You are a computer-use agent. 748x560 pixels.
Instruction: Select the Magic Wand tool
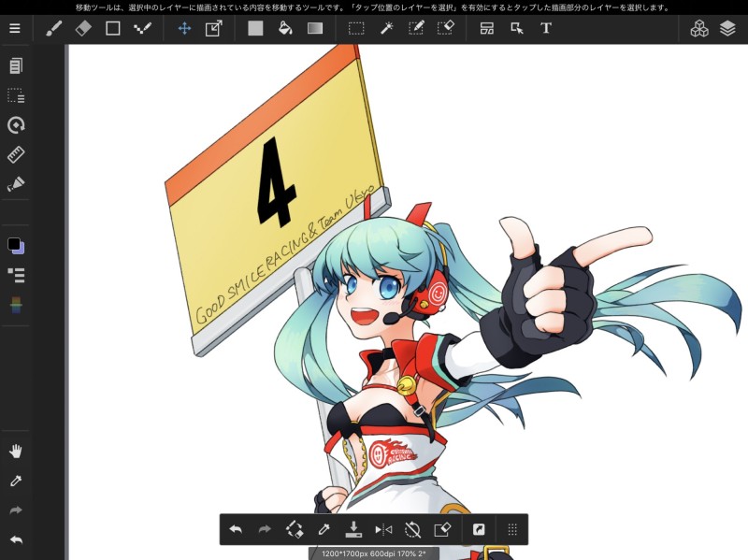click(x=386, y=29)
